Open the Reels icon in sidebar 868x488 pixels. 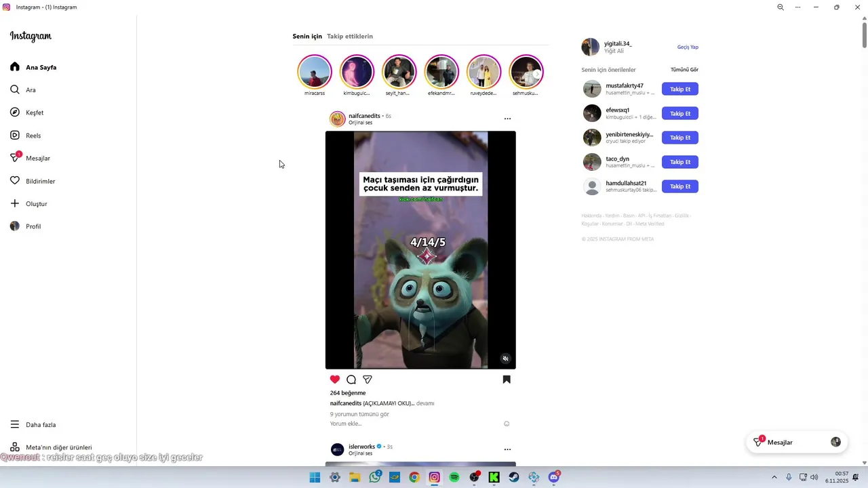(x=15, y=135)
